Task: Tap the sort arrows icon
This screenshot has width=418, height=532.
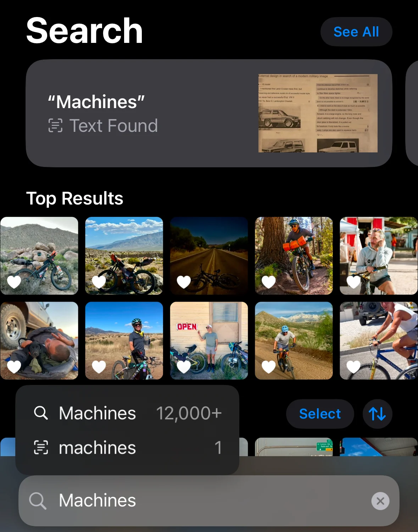Action: [x=377, y=414]
